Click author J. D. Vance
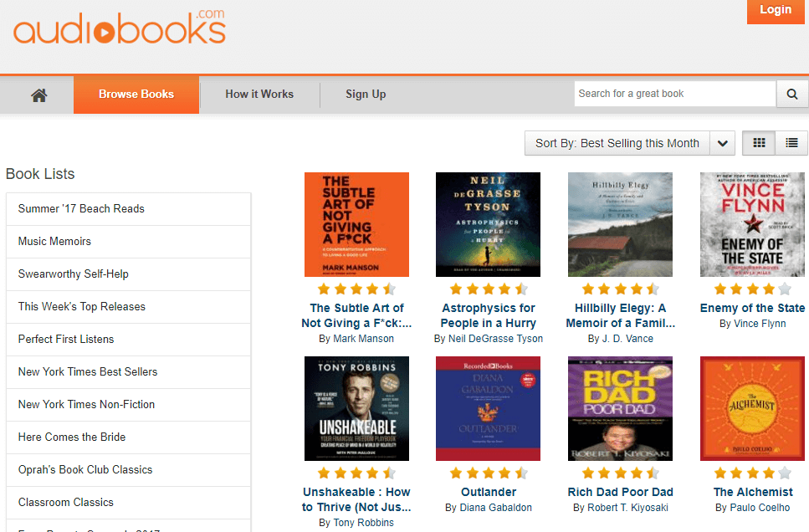Viewport: 809px width, 532px height. click(x=628, y=339)
